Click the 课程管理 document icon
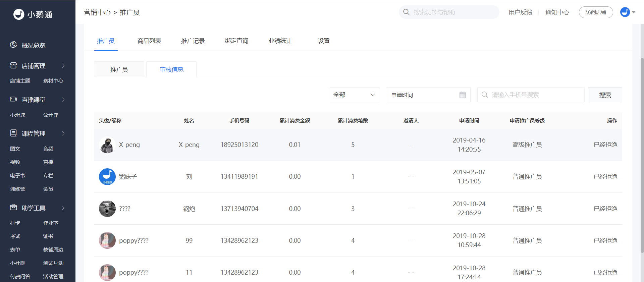Image resolution: width=644 pixels, height=282 pixels. coord(13,133)
